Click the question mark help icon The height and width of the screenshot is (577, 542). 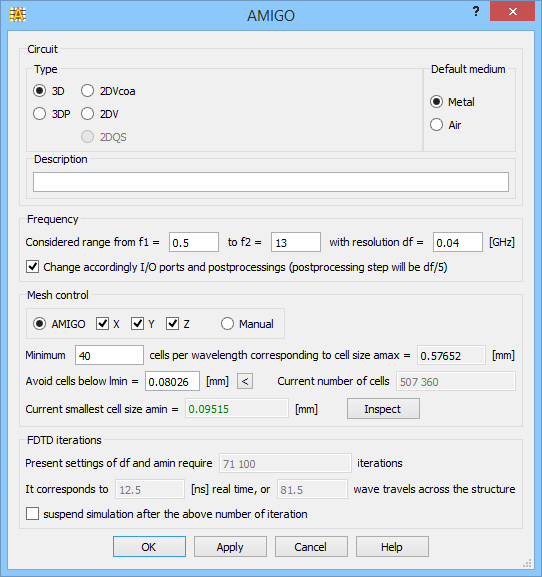pyautogui.click(x=476, y=11)
